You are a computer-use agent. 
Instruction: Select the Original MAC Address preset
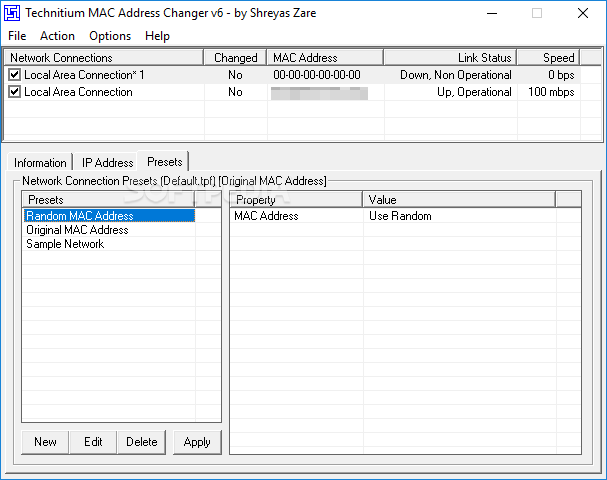[77, 230]
